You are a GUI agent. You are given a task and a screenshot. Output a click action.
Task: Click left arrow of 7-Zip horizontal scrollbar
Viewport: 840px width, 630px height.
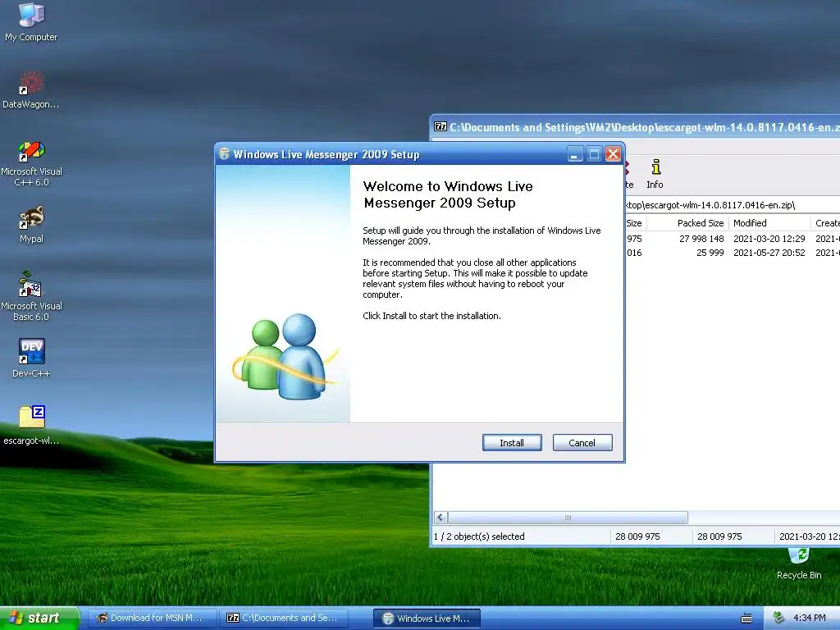pyautogui.click(x=441, y=518)
